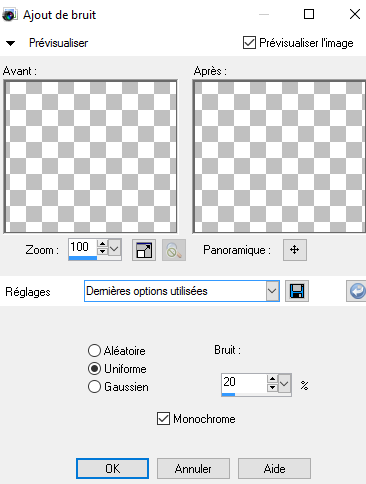Open the Zoom value dropdown arrow

tap(114, 248)
